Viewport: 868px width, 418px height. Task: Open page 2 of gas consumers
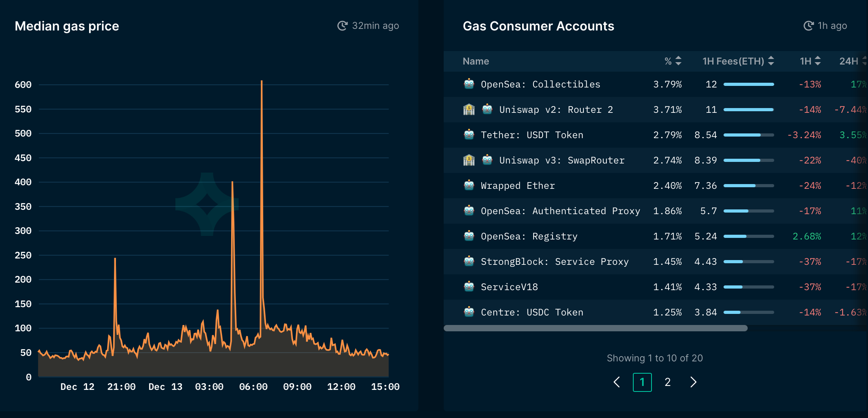click(668, 382)
